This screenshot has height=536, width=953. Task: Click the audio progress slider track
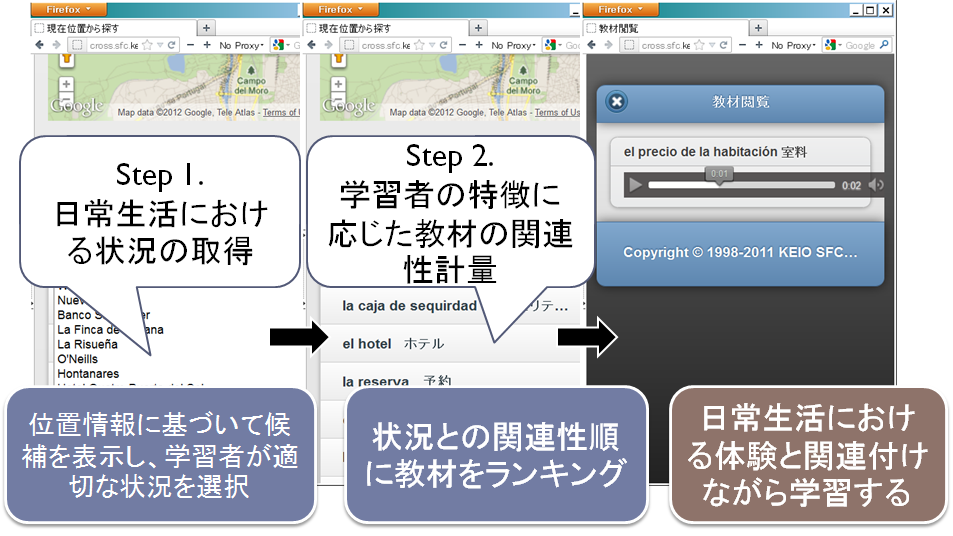click(x=740, y=185)
